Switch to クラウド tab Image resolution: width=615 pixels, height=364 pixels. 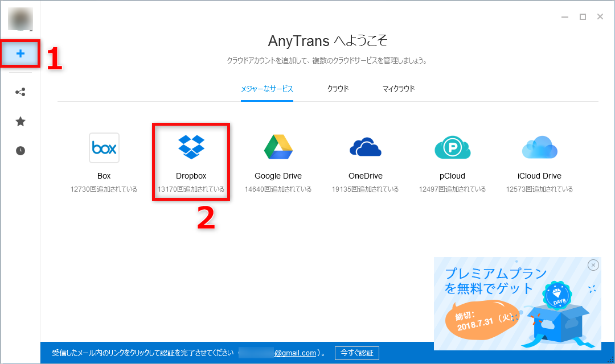tap(338, 89)
